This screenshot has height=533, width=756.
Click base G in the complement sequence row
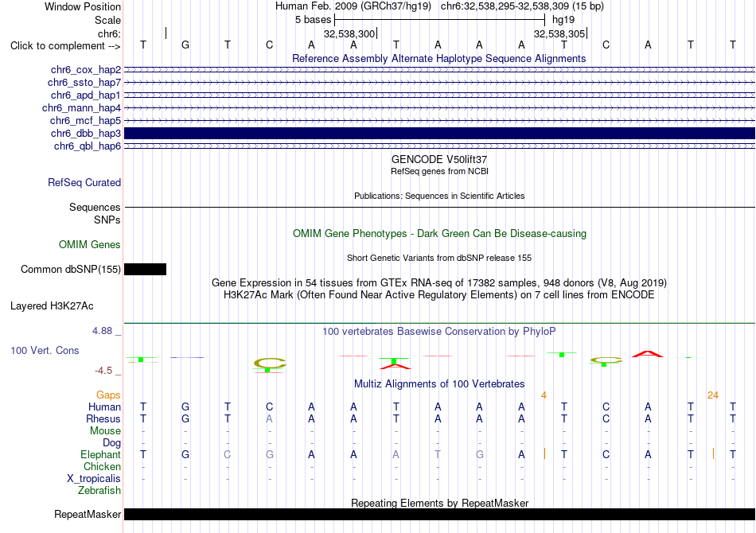coord(185,45)
